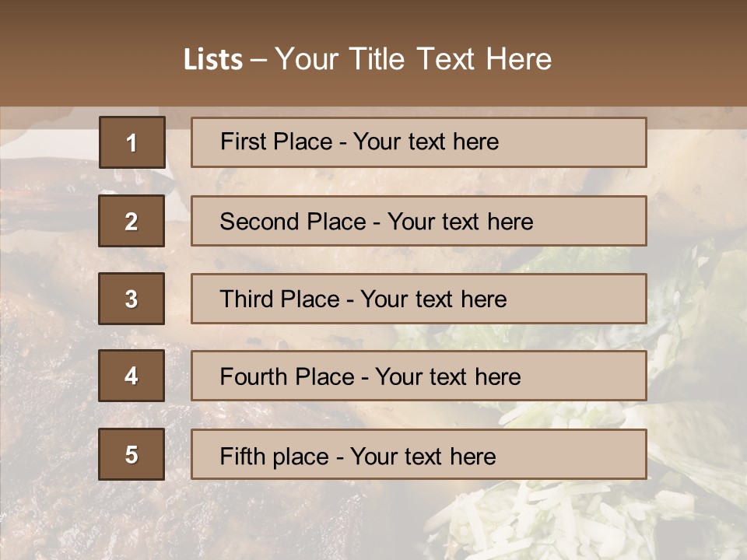Click the dash in the slide title
This screenshot has width=747, height=560.
click(258, 59)
